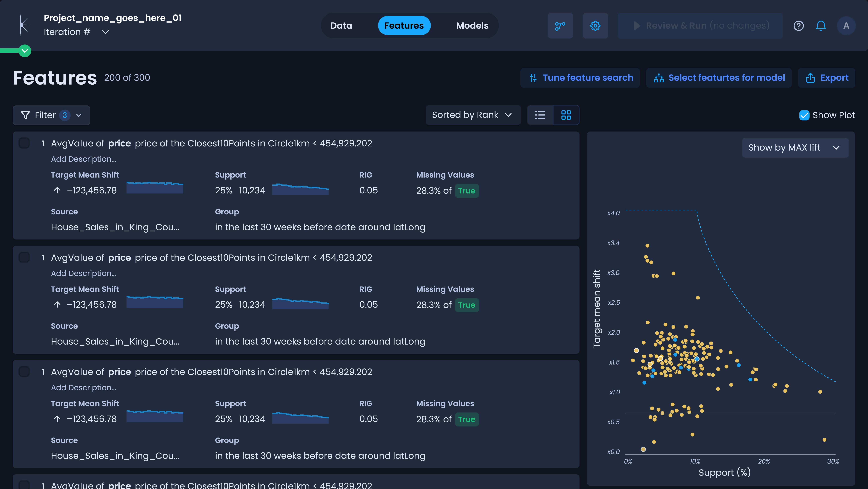868x489 pixels.
Task: Switch to grid view layout
Action: (x=566, y=115)
